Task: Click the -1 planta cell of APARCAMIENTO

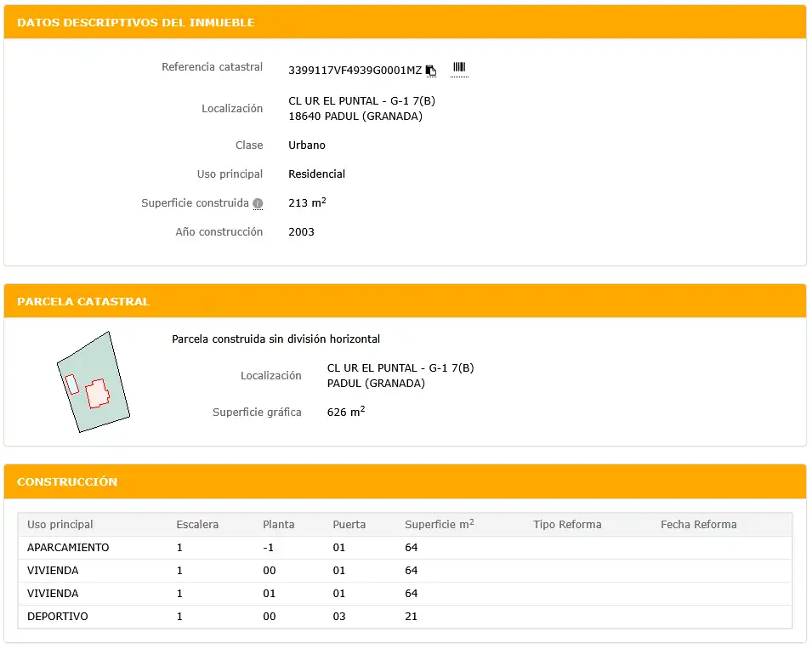Action: tap(268, 548)
